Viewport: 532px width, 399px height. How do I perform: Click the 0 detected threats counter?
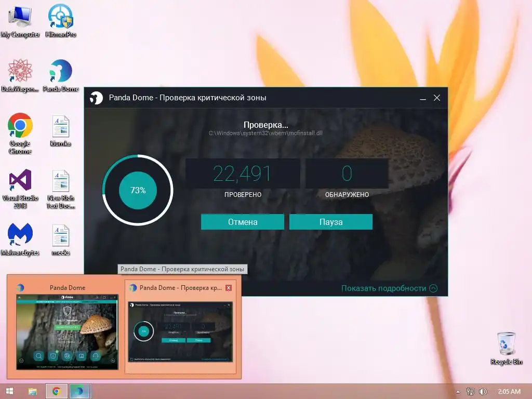347,174
